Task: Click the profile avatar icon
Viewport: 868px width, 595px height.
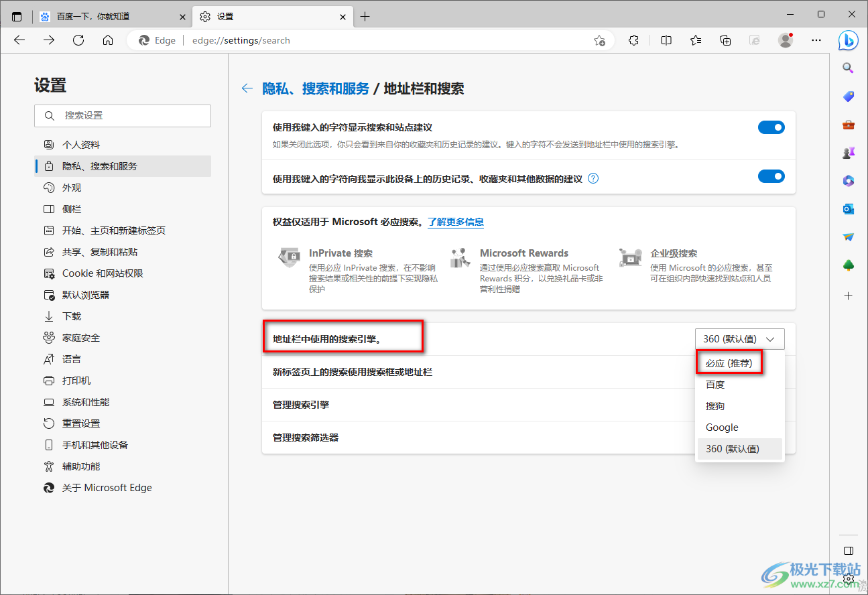Action: [786, 40]
